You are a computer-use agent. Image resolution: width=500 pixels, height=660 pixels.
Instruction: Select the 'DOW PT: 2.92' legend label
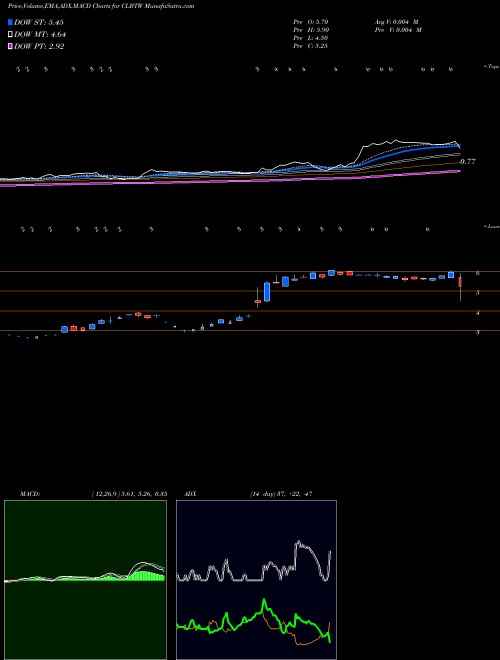(39, 46)
